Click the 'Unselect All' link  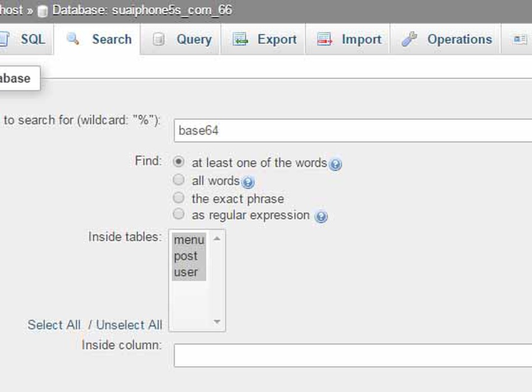coord(129,325)
